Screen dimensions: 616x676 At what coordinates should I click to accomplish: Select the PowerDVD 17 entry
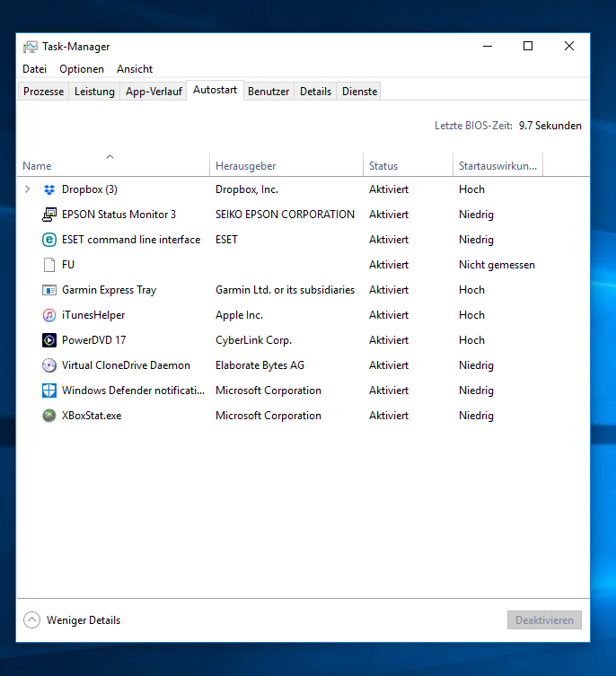[x=94, y=340]
